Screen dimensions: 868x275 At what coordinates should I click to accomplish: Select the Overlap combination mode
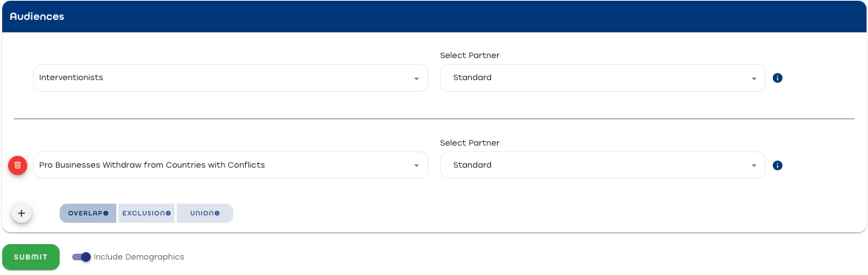point(88,213)
